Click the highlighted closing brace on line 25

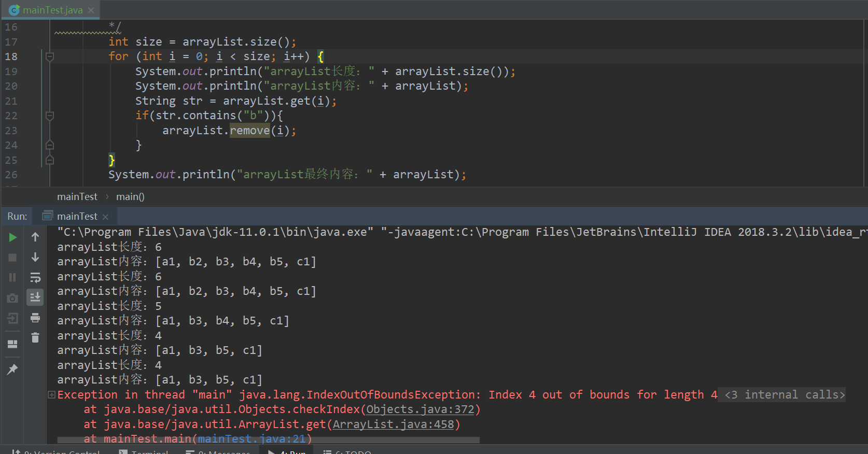[x=111, y=160]
